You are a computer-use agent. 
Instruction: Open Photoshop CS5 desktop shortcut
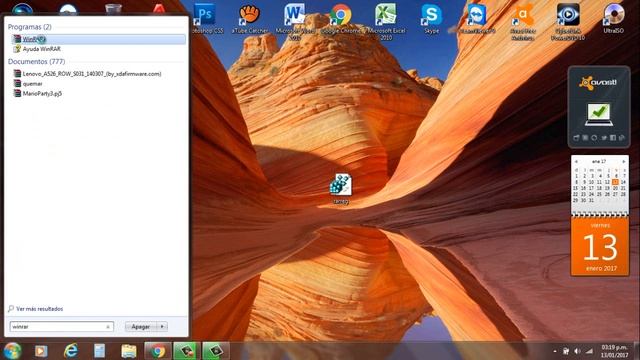(x=205, y=18)
